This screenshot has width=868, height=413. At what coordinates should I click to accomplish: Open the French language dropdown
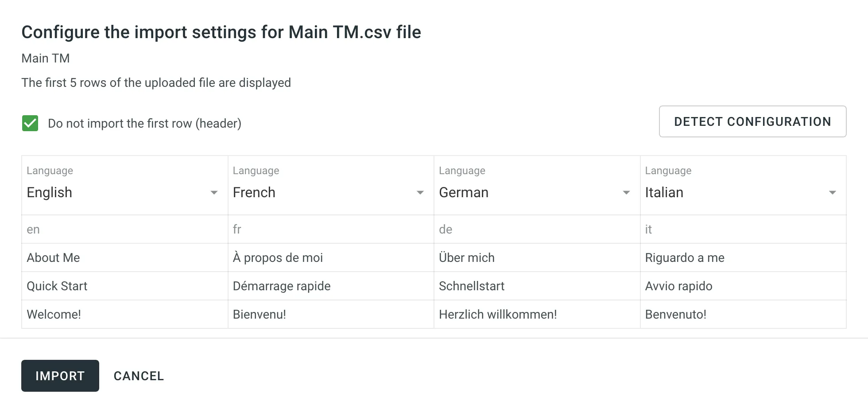tap(420, 192)
